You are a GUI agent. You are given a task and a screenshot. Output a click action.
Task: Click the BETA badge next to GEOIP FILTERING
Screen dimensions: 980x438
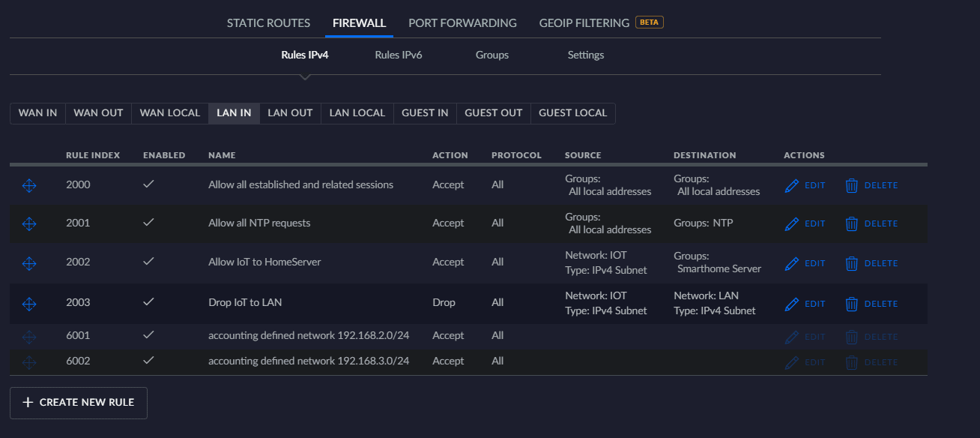coord(649,22)
